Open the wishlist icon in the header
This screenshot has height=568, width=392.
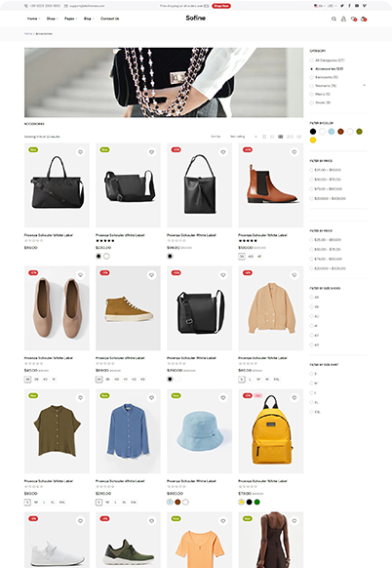click(x=354, y=19)
